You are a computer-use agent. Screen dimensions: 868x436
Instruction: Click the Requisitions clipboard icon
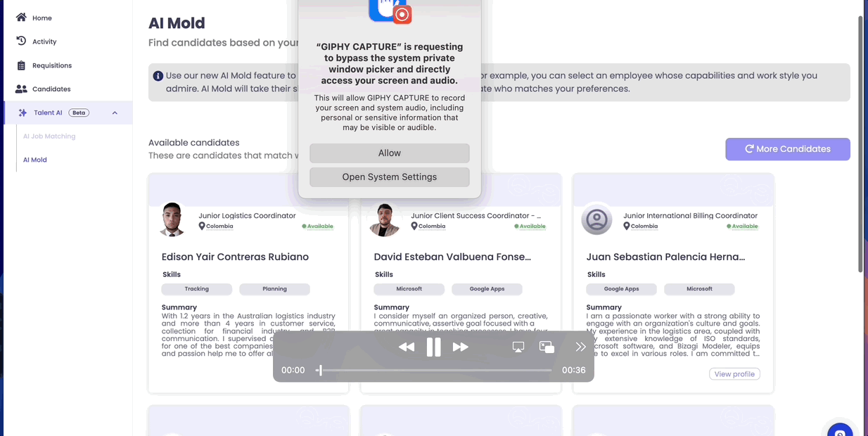click(x=21, y=65)
